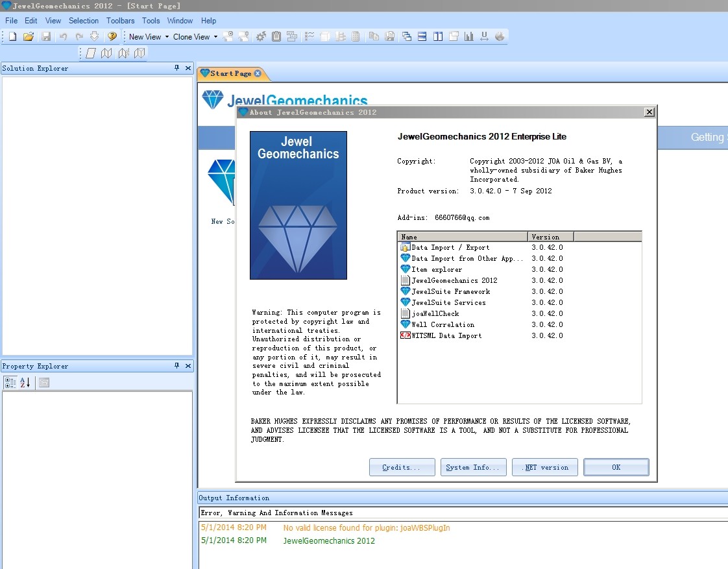
Task: Click the Redo arrow icon
Action: click(79, 36)
